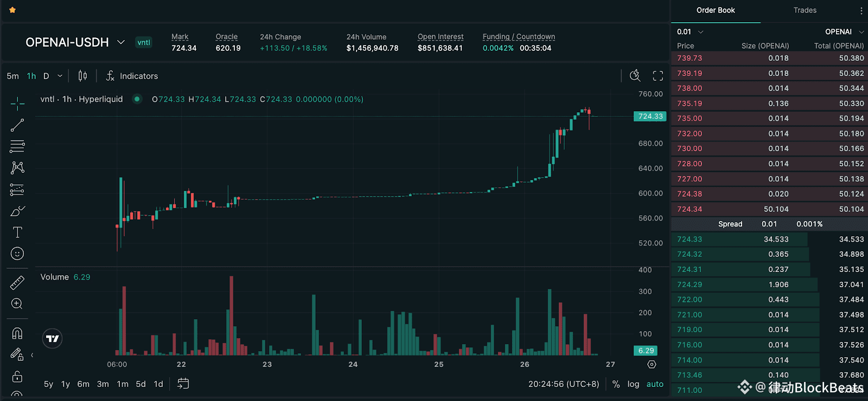Viewport: 868px width, 401px height.
Task: Switch to the Trades tab
Action: point(805,10)
